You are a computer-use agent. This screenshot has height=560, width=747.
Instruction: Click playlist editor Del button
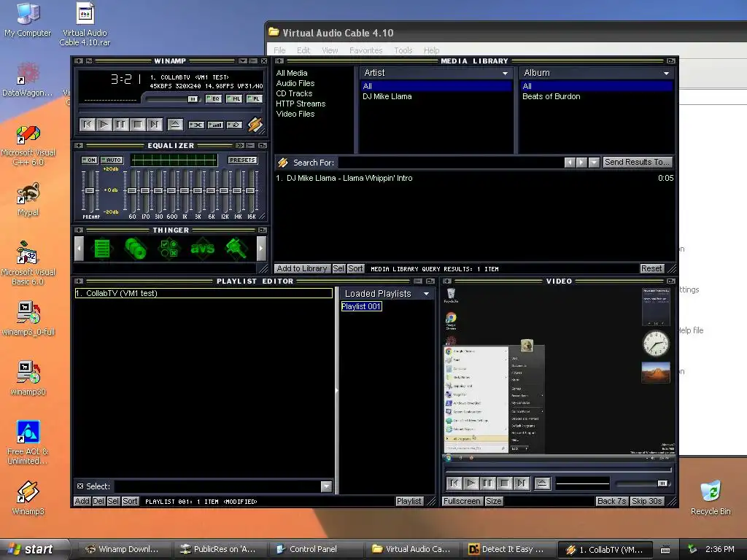pos(98,501)
